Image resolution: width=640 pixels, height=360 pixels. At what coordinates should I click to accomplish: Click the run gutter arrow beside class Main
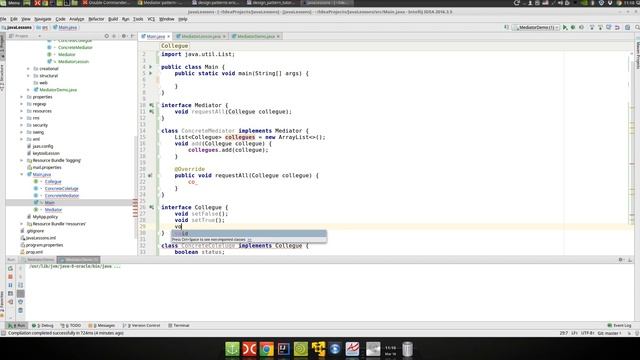click(151, 67)
